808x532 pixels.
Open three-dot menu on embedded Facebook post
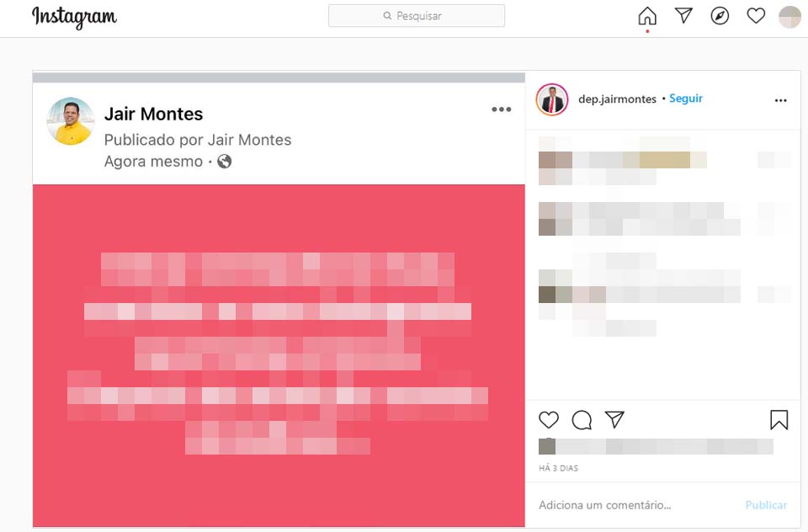(x=502, y=109)
